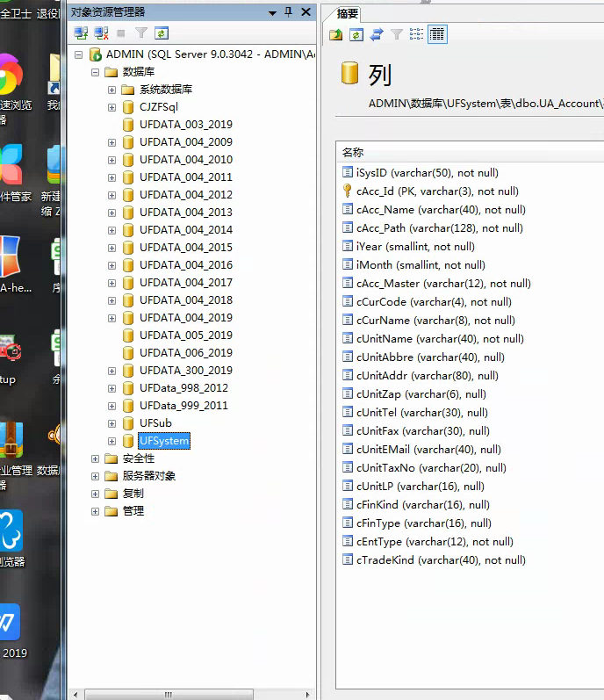The width and height of the screenshot is (604, 700).
Task: Collapse the 数据库 folder node
Action: tap(95, 72)
